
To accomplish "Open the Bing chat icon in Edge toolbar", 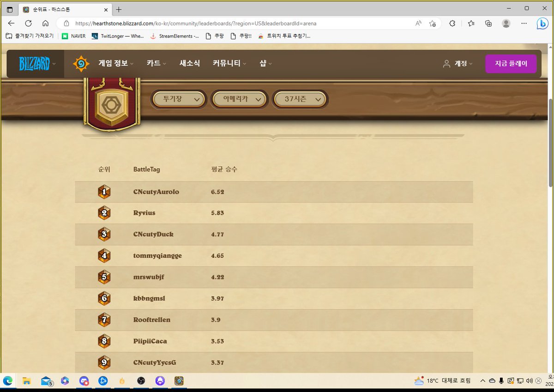I will point(542,23).
